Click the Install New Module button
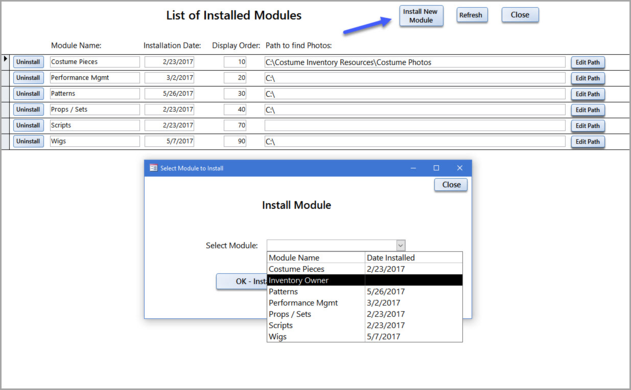The height and width of the screenshot is (390, 631). point(421,16)
